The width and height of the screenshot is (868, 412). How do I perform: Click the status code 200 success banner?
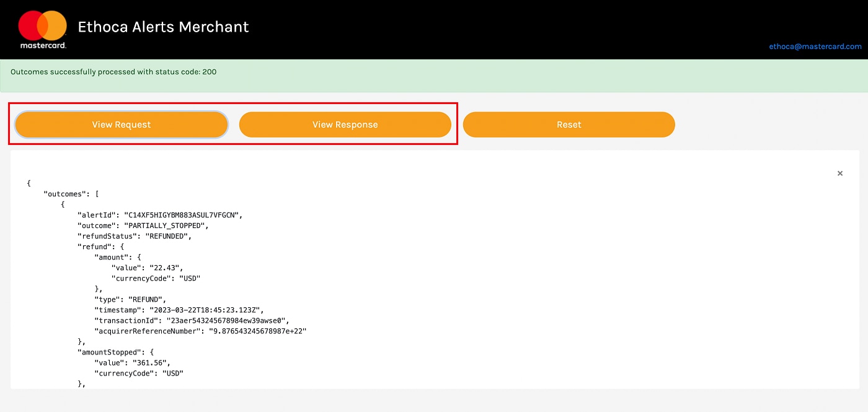[113, 72]
